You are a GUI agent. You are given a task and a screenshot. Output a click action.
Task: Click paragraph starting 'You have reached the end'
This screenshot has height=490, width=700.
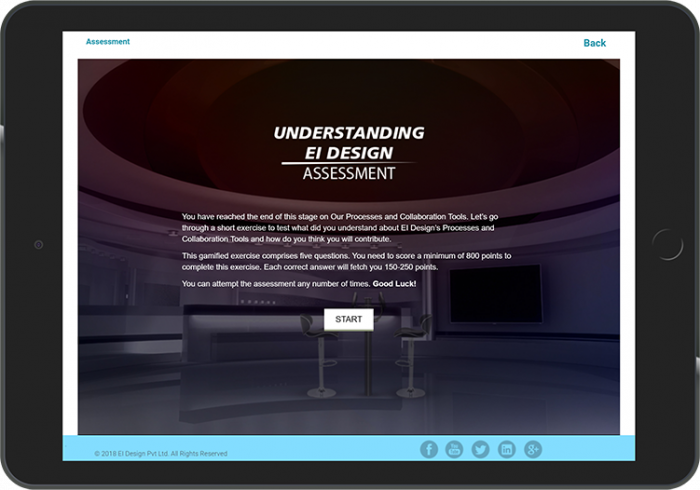[340, 228]
